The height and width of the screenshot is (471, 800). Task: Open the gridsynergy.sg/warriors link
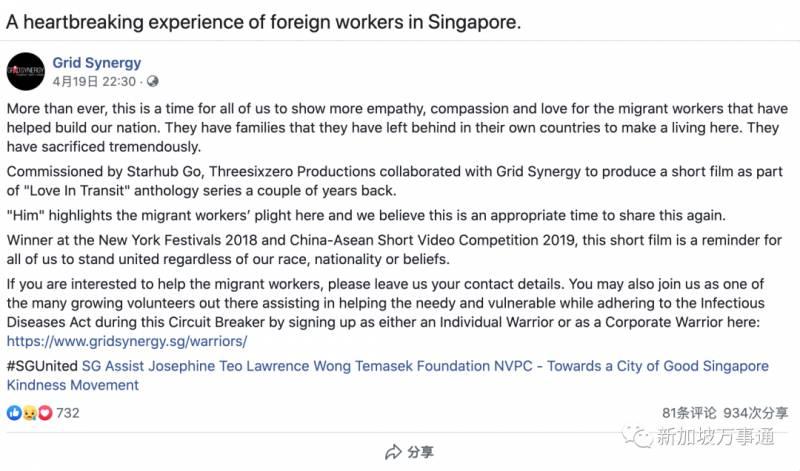[126, 341]
